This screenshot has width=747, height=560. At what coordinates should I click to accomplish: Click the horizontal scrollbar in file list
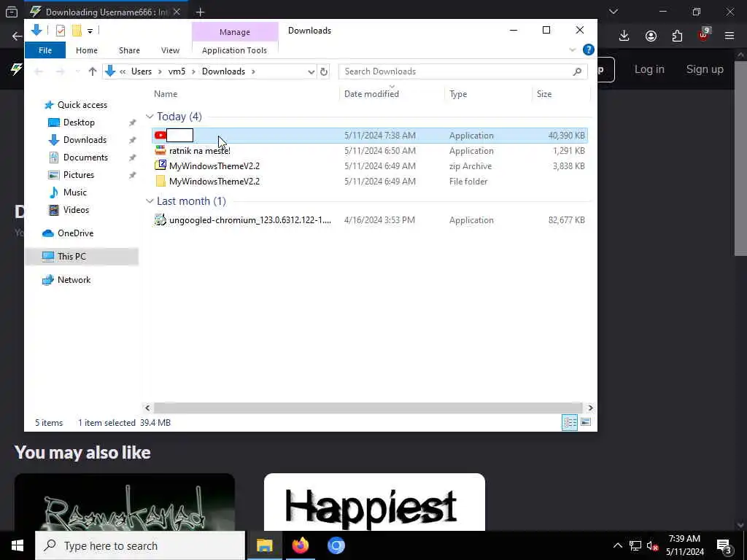pyautogui.click(x=368, y=408)
